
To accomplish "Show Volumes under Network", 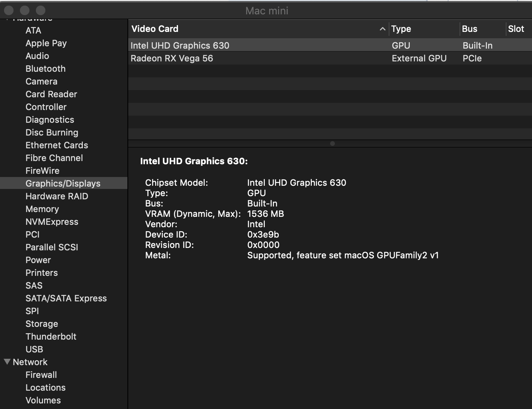I will (43, 400).
